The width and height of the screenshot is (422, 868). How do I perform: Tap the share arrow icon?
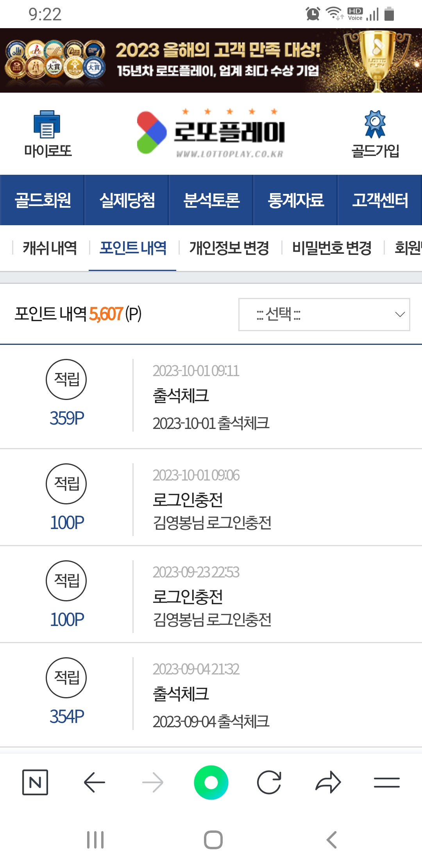(x=328, y=782)
